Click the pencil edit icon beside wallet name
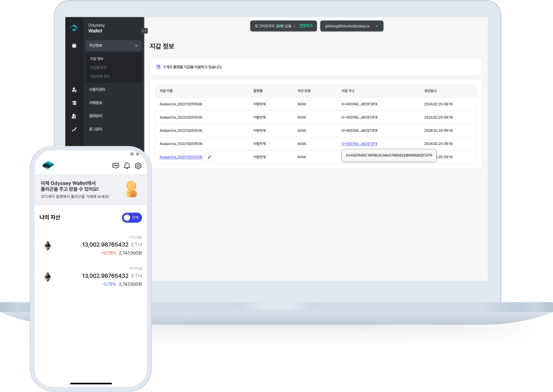The width and height of the screenshot is (553, 392). coord(210,157)
